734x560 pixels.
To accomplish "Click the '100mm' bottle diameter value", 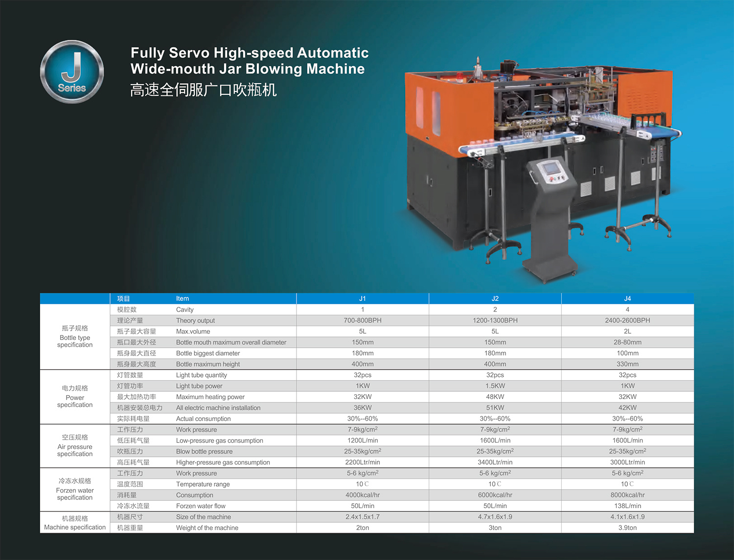I will tap(627, 353).
